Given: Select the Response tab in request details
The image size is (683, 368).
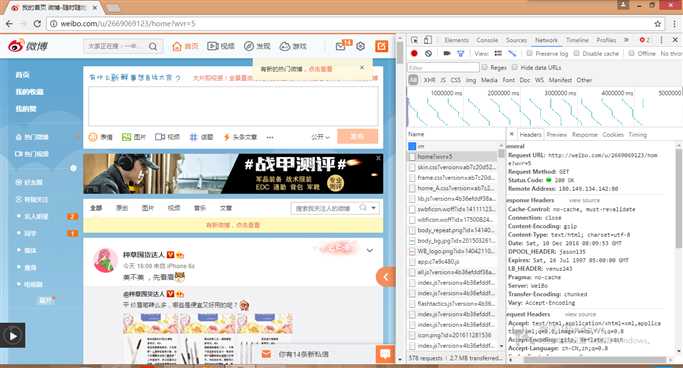Looking at the screenshot, I should point(585,135).
